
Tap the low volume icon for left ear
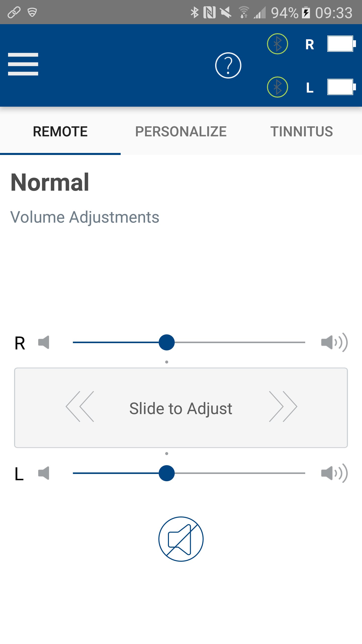pos(44,473)
